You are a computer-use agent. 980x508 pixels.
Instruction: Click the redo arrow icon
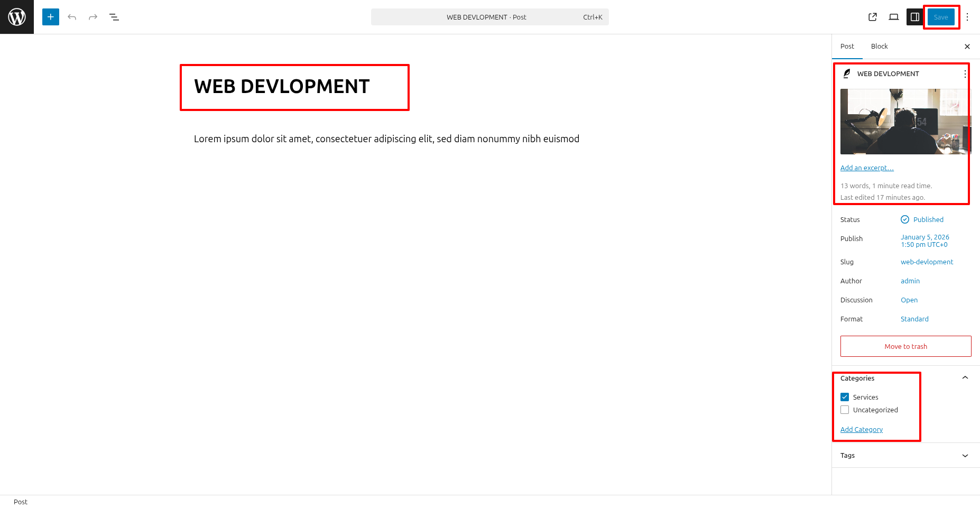tap(93, 17)
